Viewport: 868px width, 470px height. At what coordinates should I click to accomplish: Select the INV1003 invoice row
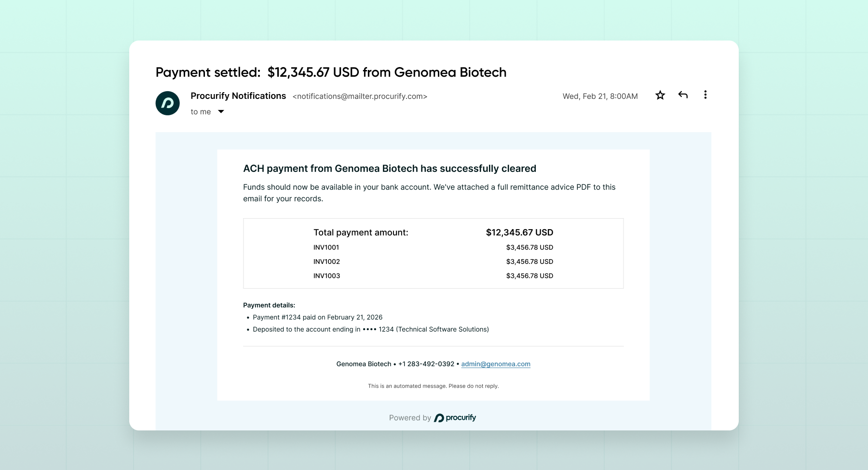point(326,276)
